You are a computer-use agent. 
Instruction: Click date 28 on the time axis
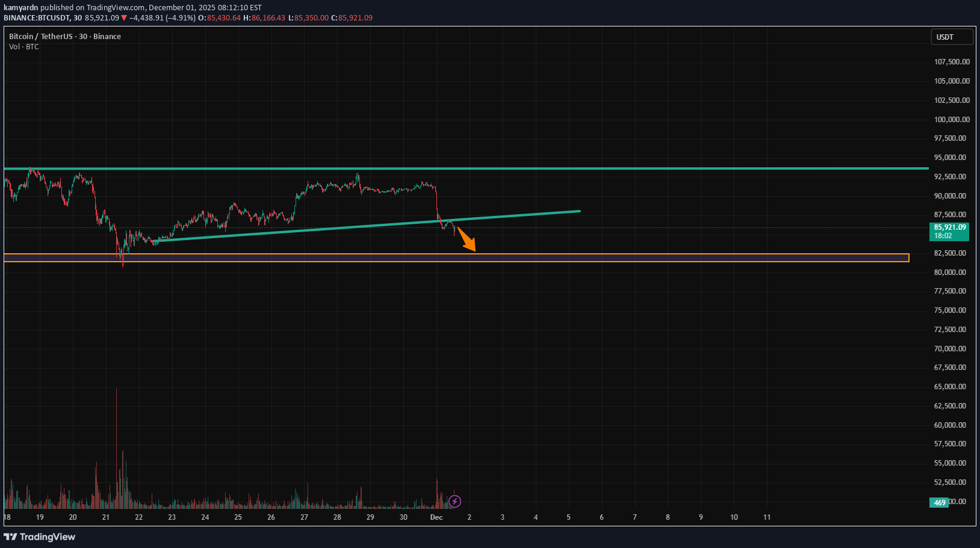[x=337, y=517]
